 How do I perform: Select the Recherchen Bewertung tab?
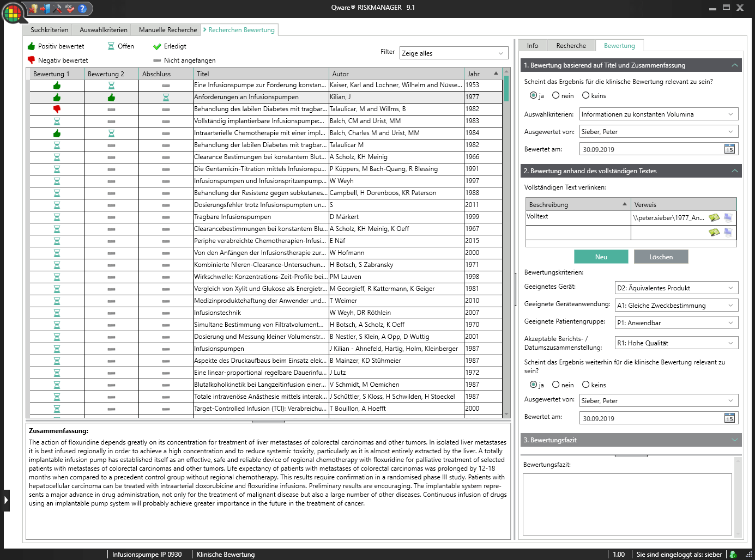coord(240,30)
